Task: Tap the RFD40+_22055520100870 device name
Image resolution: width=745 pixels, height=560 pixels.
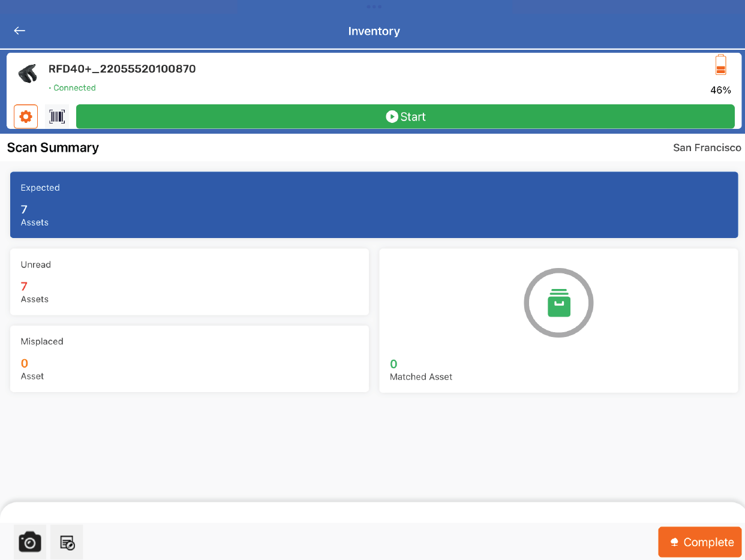Action: pyautogui.click(x=122, y=69)
